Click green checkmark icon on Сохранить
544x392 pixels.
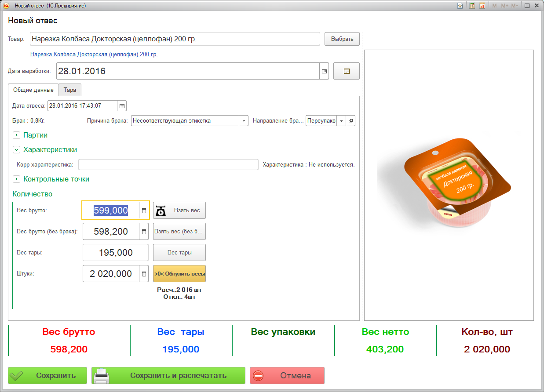click(x=17, y=376)
